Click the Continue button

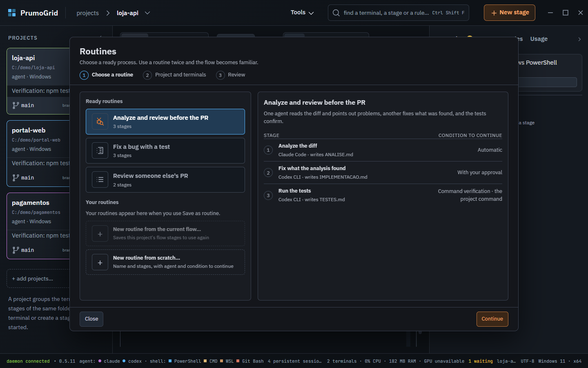click(492, 319)
